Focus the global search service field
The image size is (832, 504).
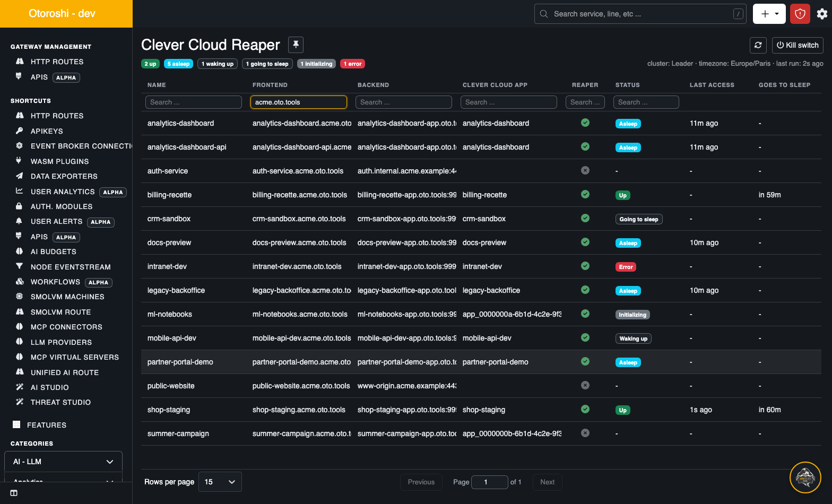(640, 14)
